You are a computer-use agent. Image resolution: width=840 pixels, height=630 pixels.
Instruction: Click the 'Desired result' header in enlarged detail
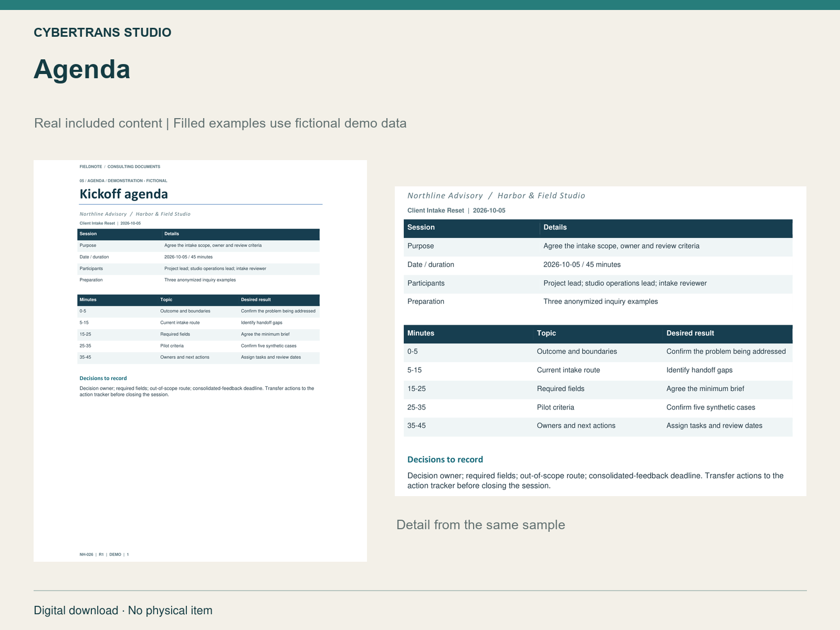pos(690,333)
